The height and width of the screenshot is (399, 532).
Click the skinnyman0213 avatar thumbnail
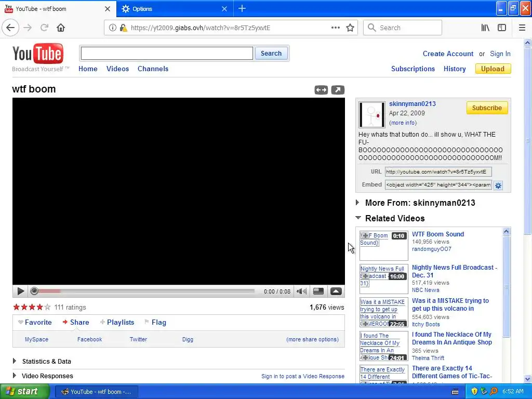(x=372, y=115)
